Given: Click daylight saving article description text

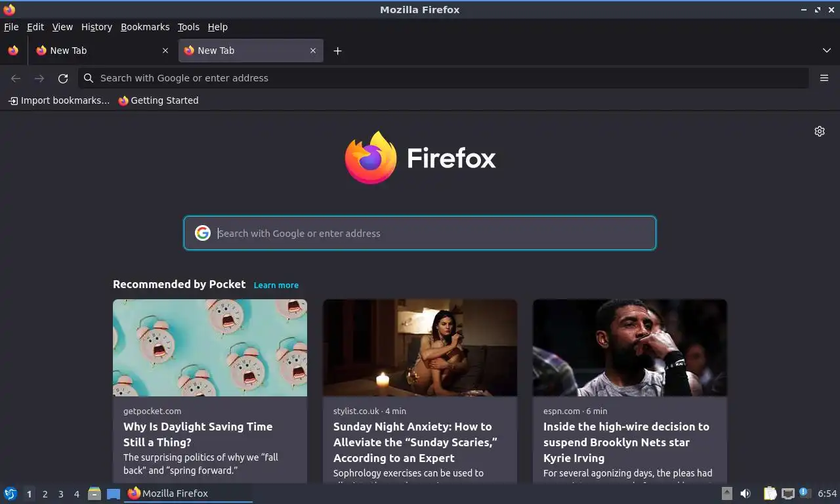Looking at the screenshot, I should click(201, 464).
